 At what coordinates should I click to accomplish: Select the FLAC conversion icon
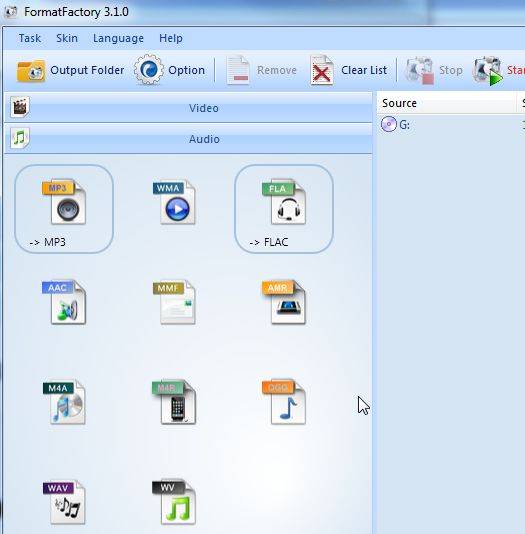(x=284, y=209)
